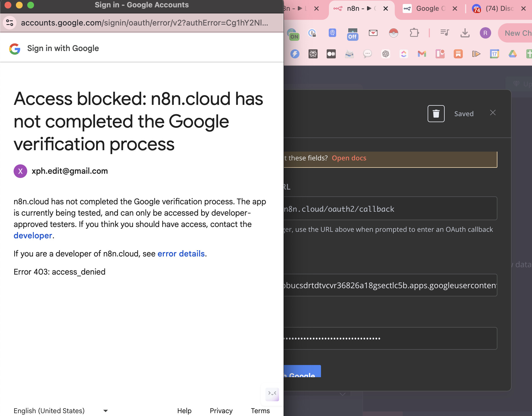Click the New Chrome available button
The width and height of the screenshot is (532, 416).
515,33
